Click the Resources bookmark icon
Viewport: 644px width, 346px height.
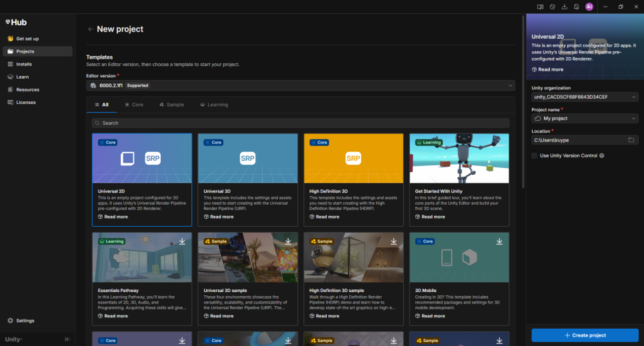click(10, 89)
